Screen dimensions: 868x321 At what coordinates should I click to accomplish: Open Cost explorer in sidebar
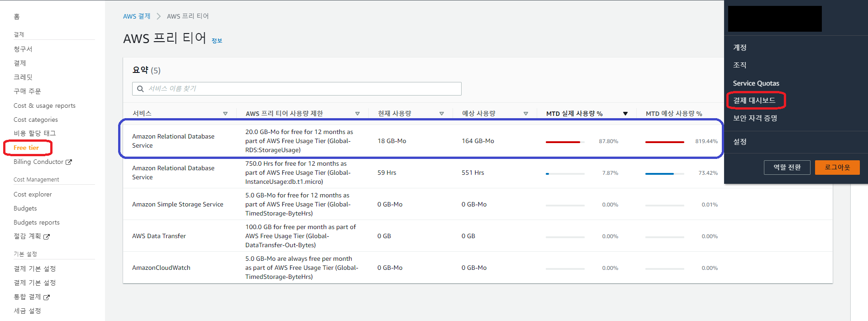click(33, 194)
